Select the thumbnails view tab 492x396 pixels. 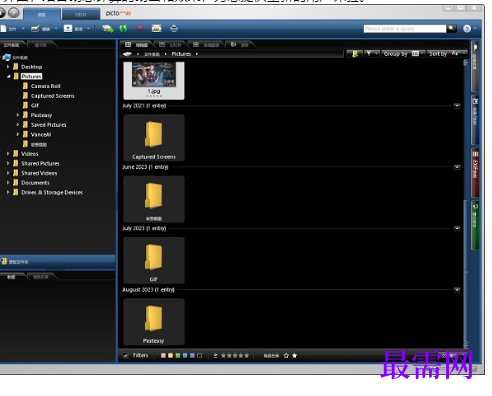coord(137,45)
